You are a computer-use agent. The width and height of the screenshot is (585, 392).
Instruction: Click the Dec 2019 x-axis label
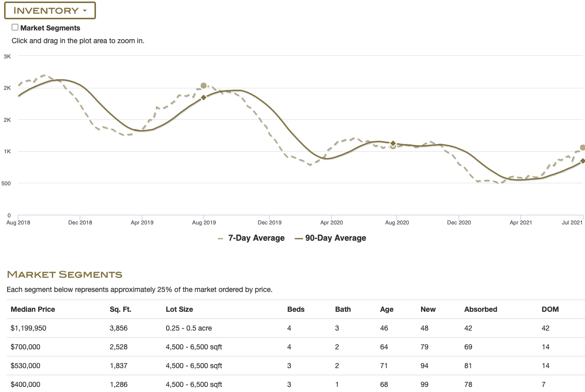[270, 223]
